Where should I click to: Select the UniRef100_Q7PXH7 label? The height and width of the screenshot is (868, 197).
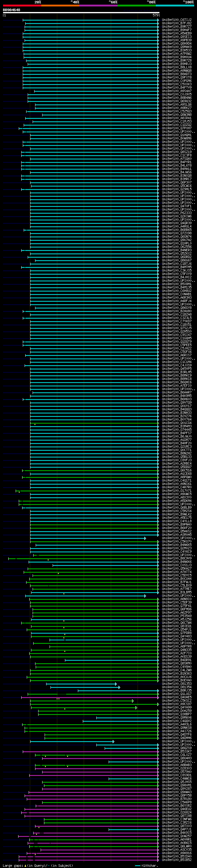(x=177, y=128)
